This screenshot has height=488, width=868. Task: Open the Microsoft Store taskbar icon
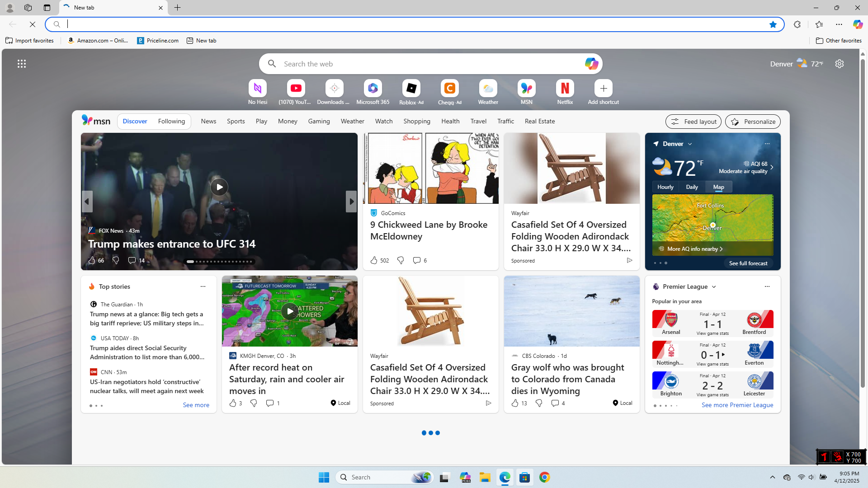click(x=524, y=477)
